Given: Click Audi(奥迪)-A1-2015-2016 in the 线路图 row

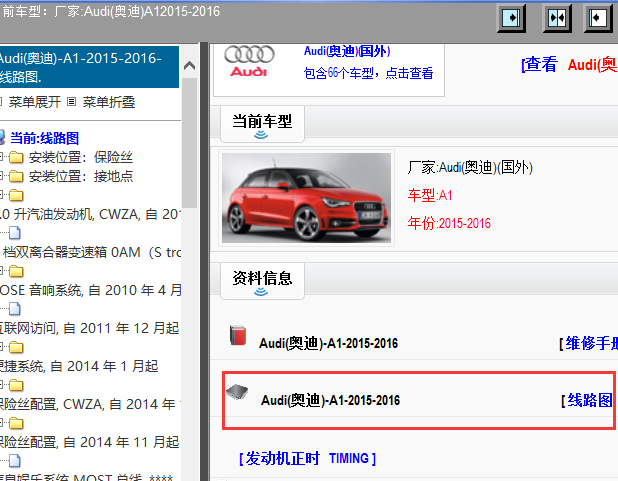Looking at the screenshot, I should (330, 401).
